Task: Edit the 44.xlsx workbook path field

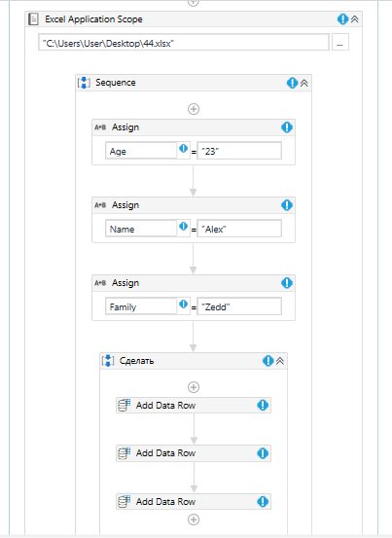Action: 184,42
